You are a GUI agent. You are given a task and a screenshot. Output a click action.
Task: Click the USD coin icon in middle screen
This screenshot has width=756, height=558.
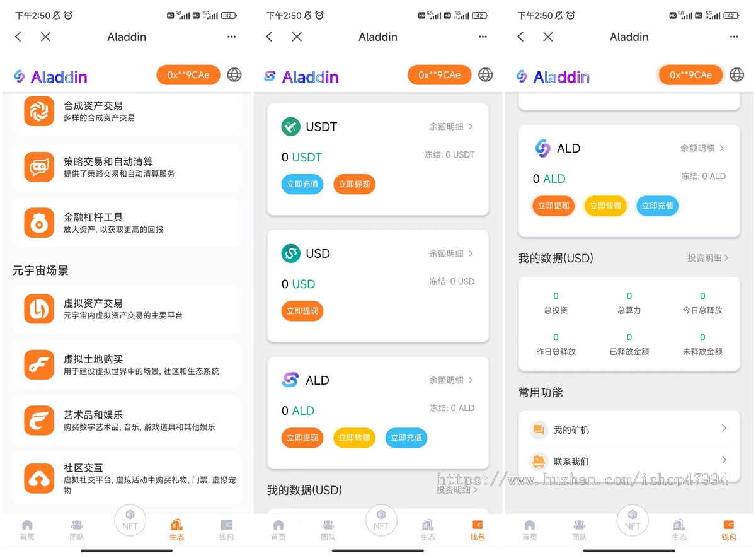tap(290, 253)
